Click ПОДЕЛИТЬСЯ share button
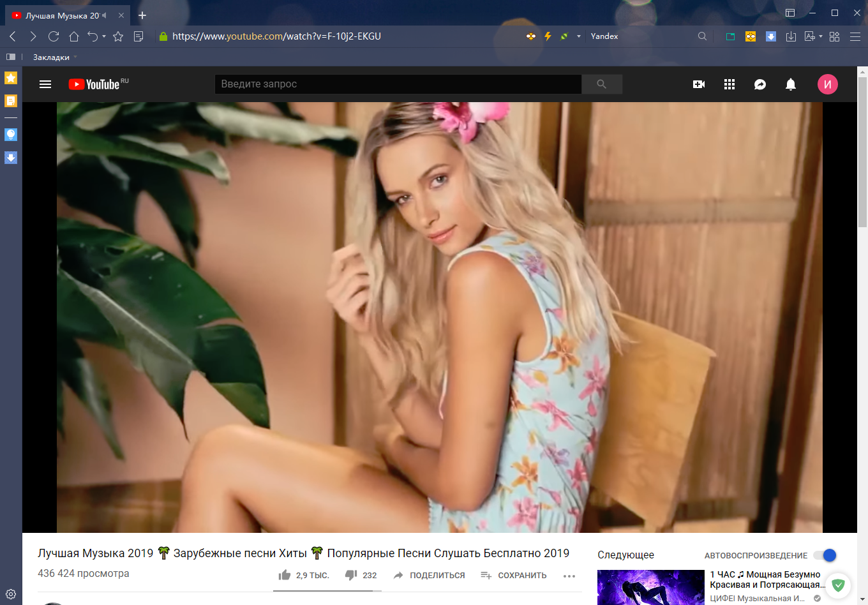Viewport: 868px width, 605px height. [x=429, y=575]
